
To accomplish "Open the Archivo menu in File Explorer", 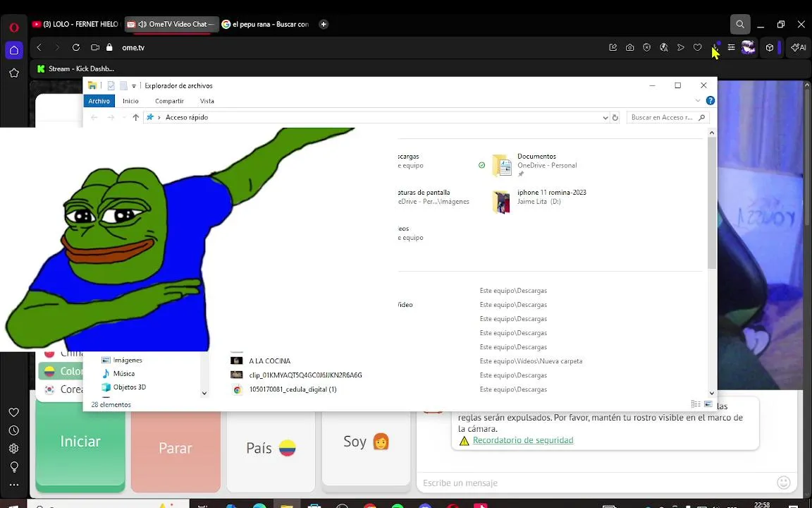I will (99, 101).
